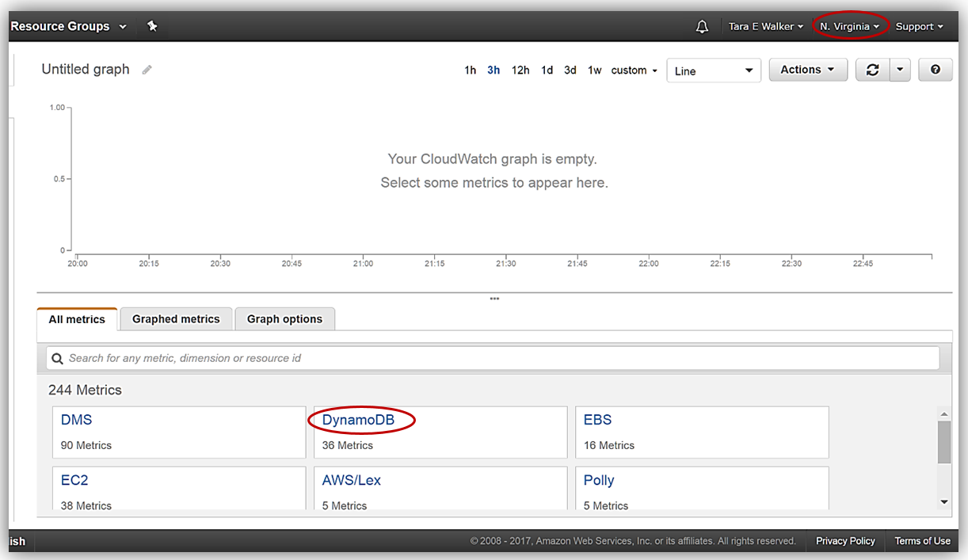This screenshot has height=560, width=968.
Task: Click the metric search input field
Action: [x=499, y=358]
